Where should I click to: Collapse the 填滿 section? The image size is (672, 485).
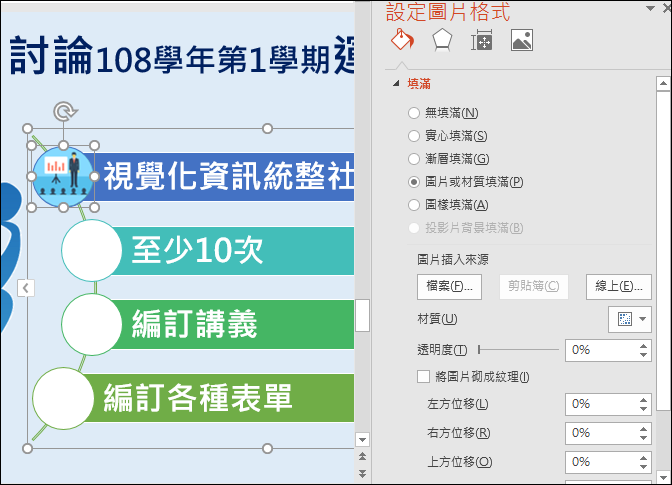(x=396, y=84)
